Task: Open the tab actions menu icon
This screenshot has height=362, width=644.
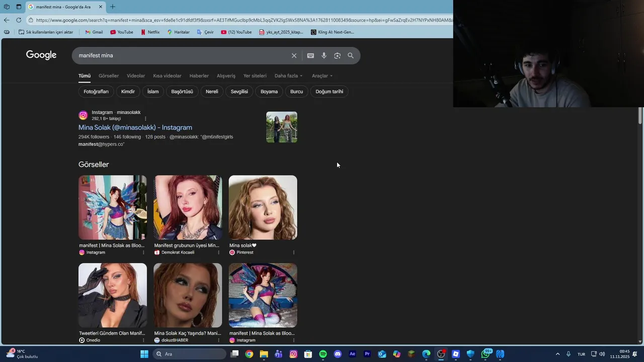Action: (19, 7)
